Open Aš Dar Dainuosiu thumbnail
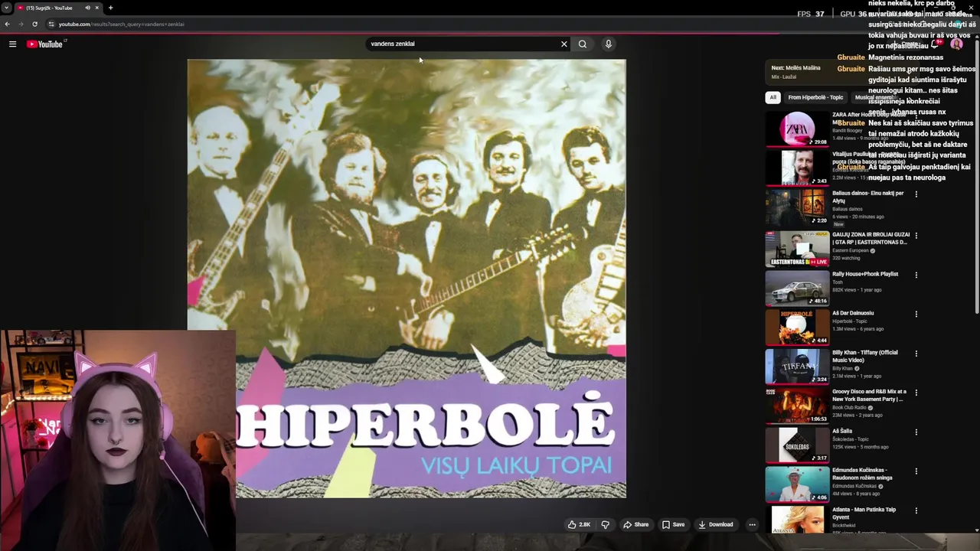 point(797,326)
